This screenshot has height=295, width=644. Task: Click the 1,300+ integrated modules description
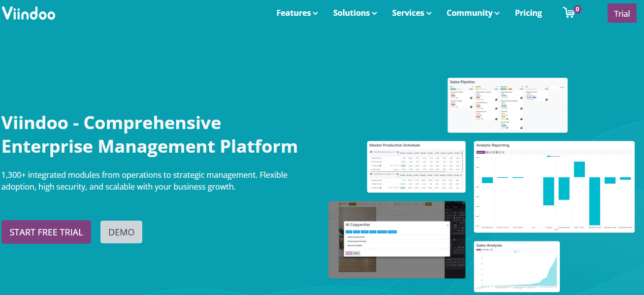[145, 181]
